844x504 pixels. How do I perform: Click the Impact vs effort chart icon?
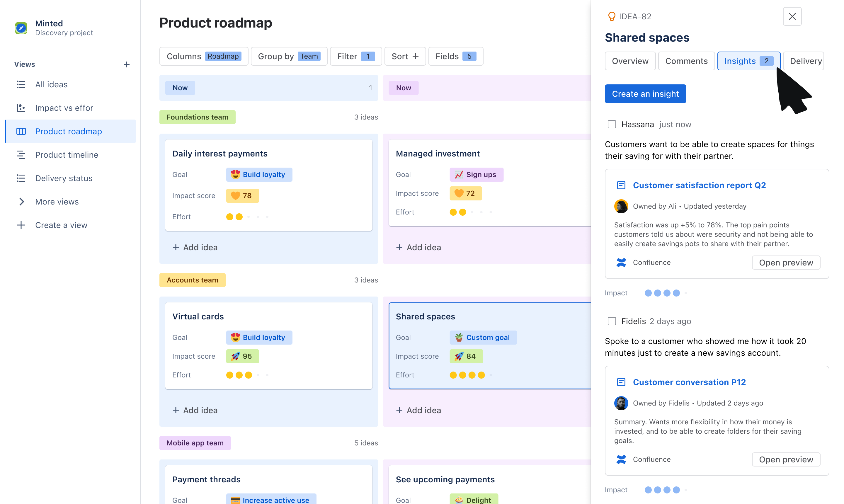(x=22, y=108)
